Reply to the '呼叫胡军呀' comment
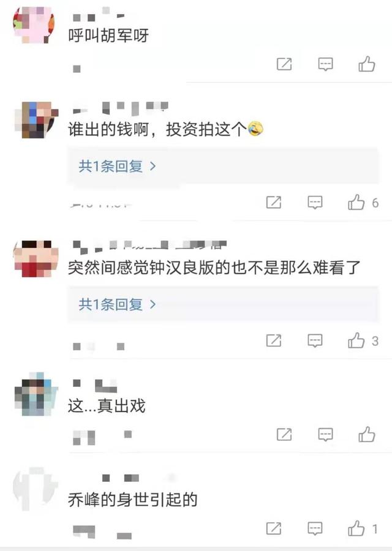392x551 pixels. pyautogui.click(x=326, y=64)
